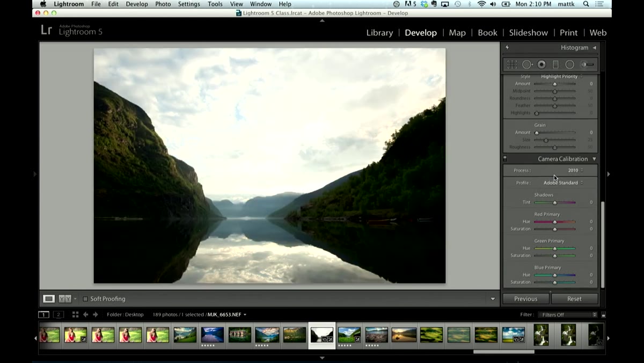Show main window display 1
This screenshot has height=363, width=644.
(44, 315)
